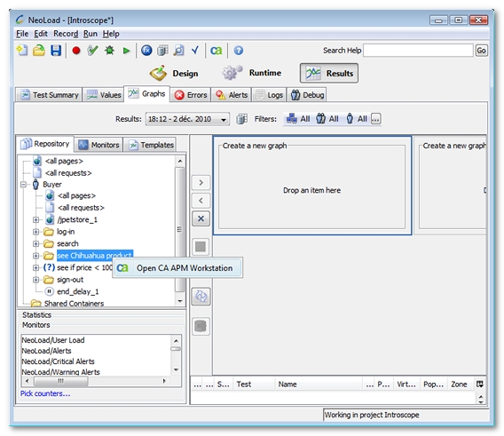Click the green bug debug icon

click(109, 51)
